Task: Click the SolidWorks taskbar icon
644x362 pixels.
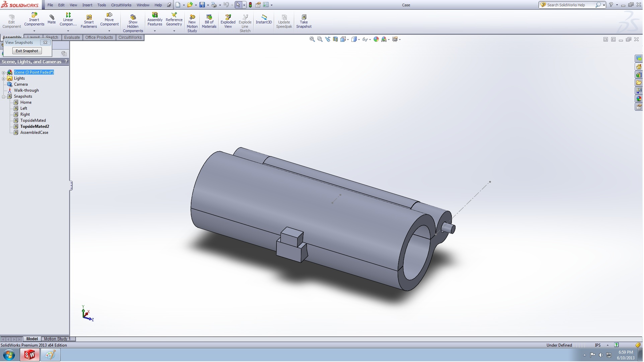Action: [29, 355]
